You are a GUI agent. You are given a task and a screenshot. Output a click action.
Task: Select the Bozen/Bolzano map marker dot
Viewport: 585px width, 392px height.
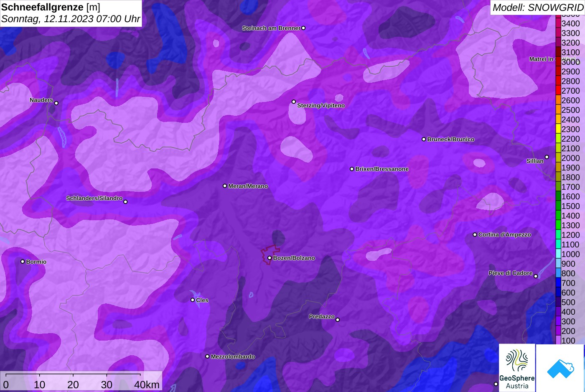click(270, 258)
